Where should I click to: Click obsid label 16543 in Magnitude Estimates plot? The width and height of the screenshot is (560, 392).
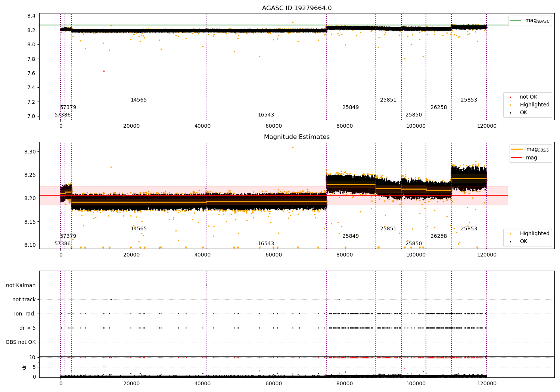pyautogui.click(x=266, y=244)
